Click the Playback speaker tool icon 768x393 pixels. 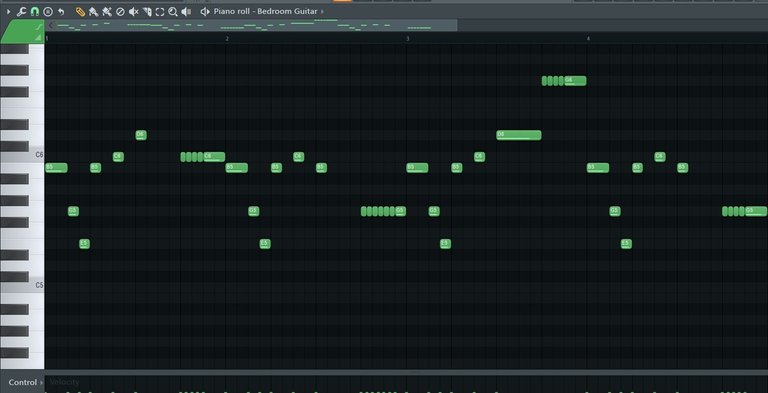coord(186,11)
